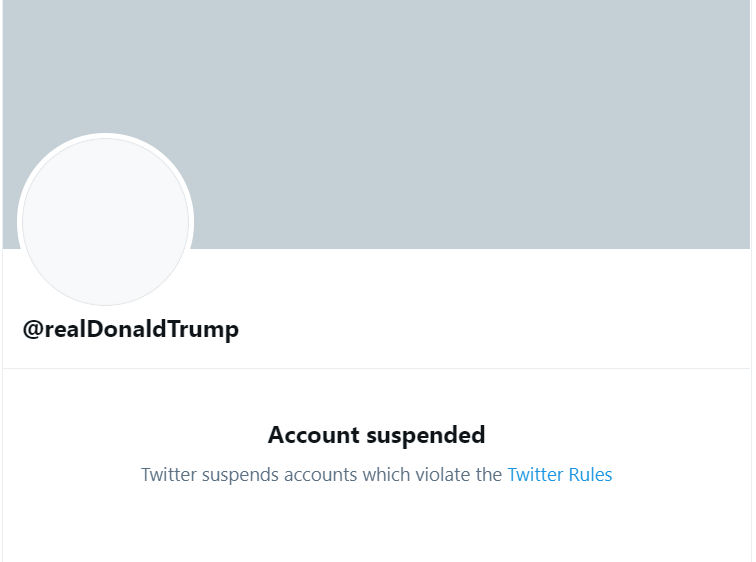Click the word "Account" in the heading

pos(314,435)
